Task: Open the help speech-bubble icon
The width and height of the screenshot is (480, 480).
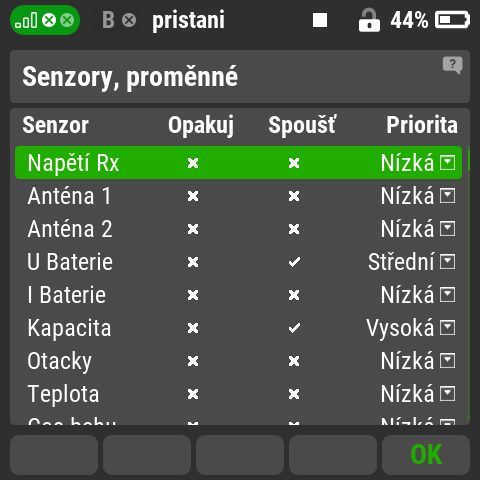Action: 452,65
